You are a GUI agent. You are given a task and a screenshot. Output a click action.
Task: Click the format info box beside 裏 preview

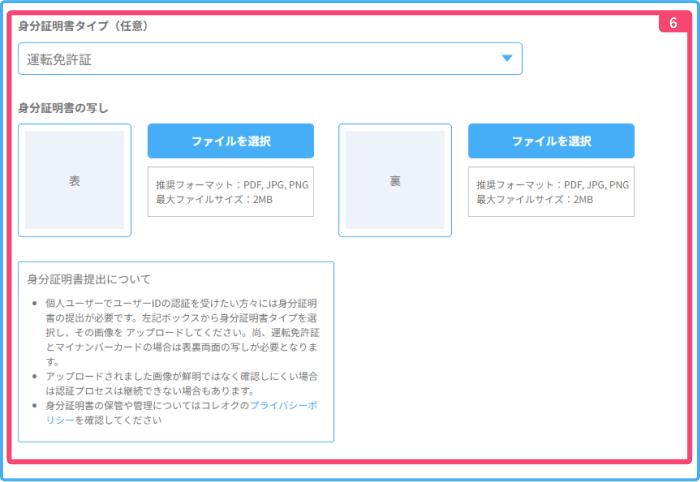point(551,192)
